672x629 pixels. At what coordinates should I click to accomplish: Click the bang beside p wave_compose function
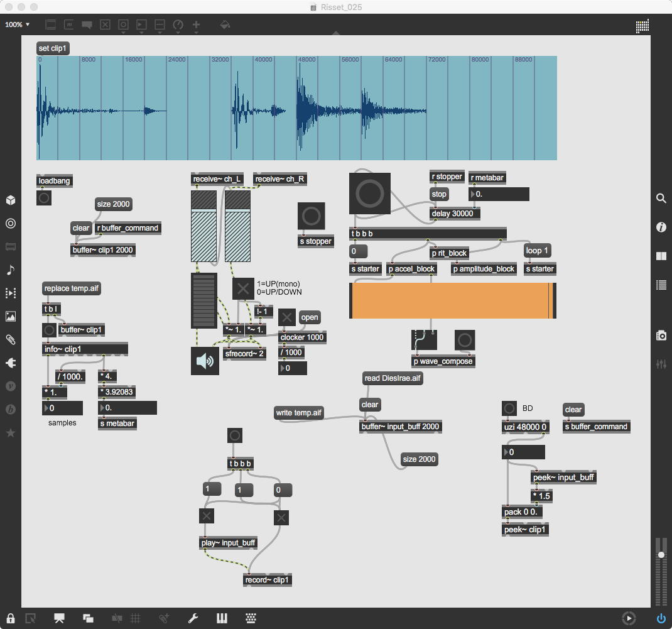465,341
